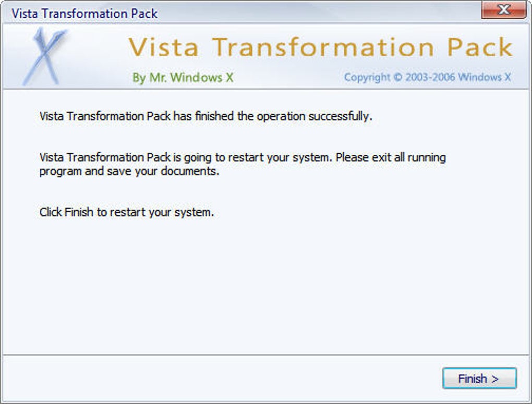Click the blue X logo in banner
Screen dimensions: 532x404
[44, 56]
